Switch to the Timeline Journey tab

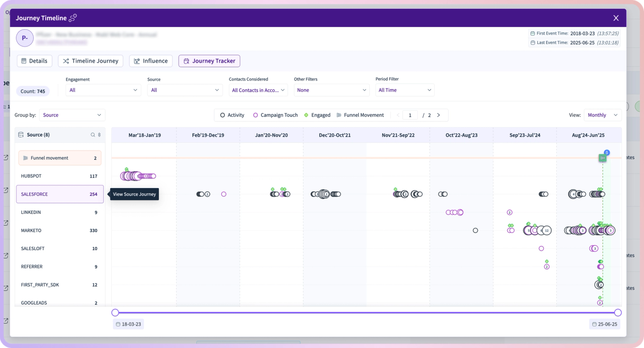(x=91, y=61)
